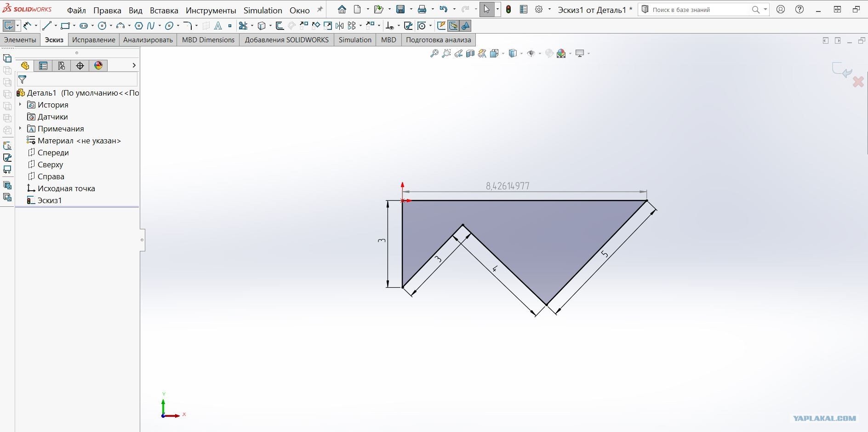Toggle the Hide/Show Items eye icon

pos(531,54)
